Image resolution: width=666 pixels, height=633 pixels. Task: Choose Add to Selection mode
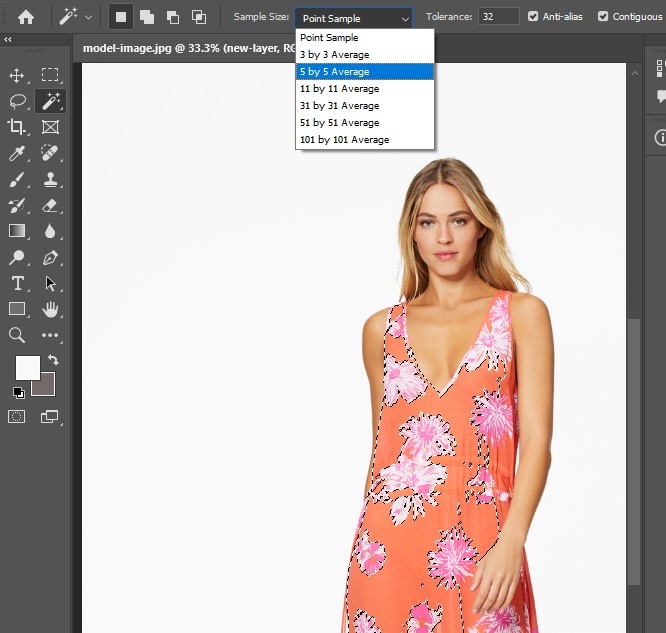[147, 17]
